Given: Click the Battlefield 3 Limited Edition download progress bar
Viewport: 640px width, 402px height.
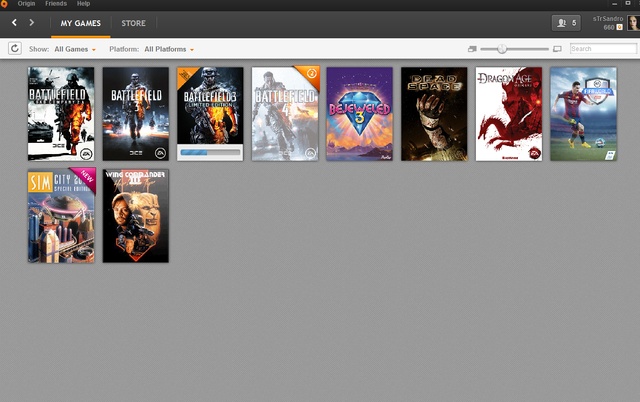Looking at the screenshot, I should pos(210,152).
